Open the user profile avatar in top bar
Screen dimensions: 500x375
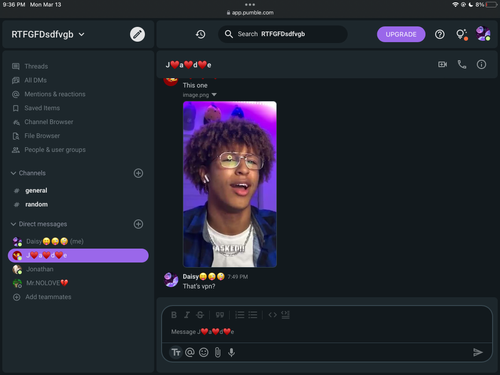pos(483,34)
